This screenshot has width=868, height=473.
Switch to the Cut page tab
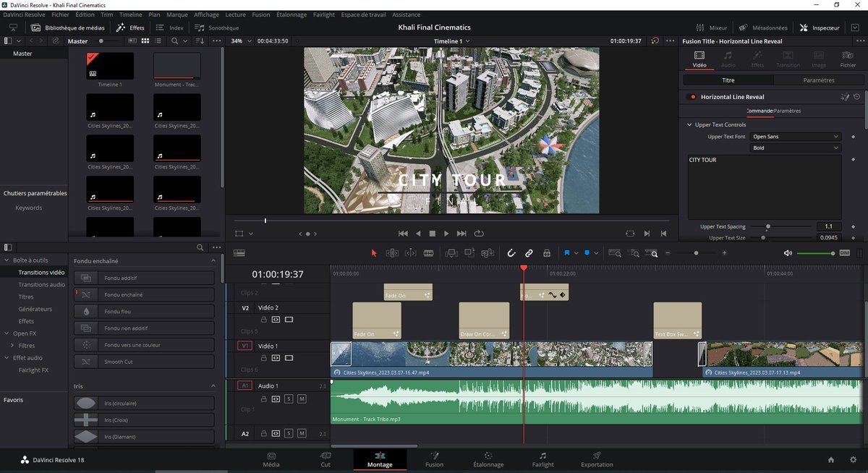click(x=325, y=459)
